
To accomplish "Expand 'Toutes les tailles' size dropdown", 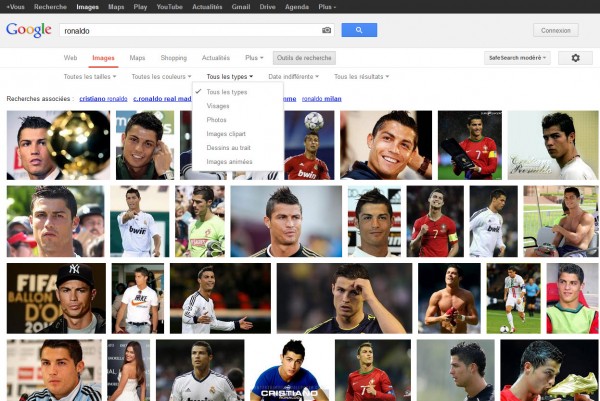I will pyautogui.click(x=90, y=76).
